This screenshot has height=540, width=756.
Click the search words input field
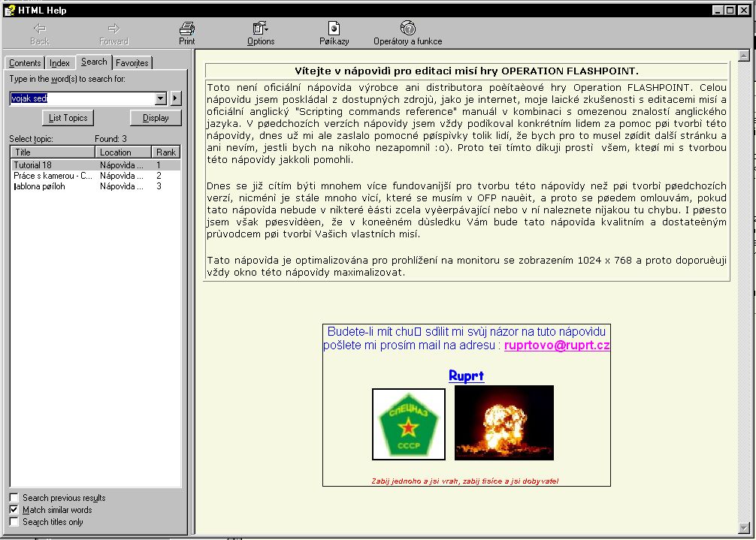pyautogui.click(x=83, y=98)
